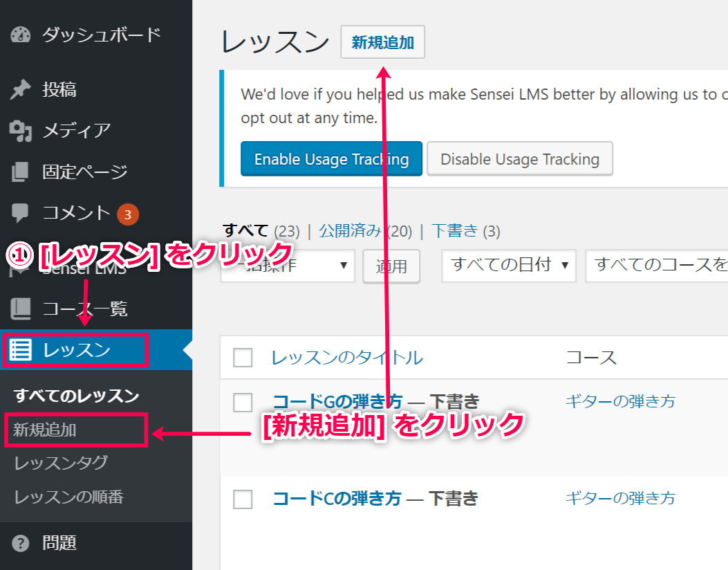This screenshot has width=728, height=570.
Task: Filter by すべて (23) lessons
Action: (x=261, y=231)
